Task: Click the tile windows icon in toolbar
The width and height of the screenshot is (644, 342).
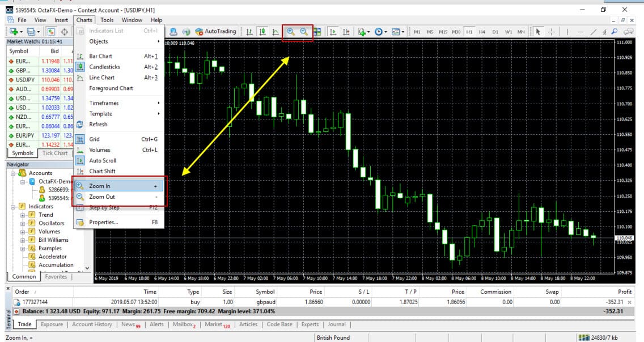Action: coord(317,32)
